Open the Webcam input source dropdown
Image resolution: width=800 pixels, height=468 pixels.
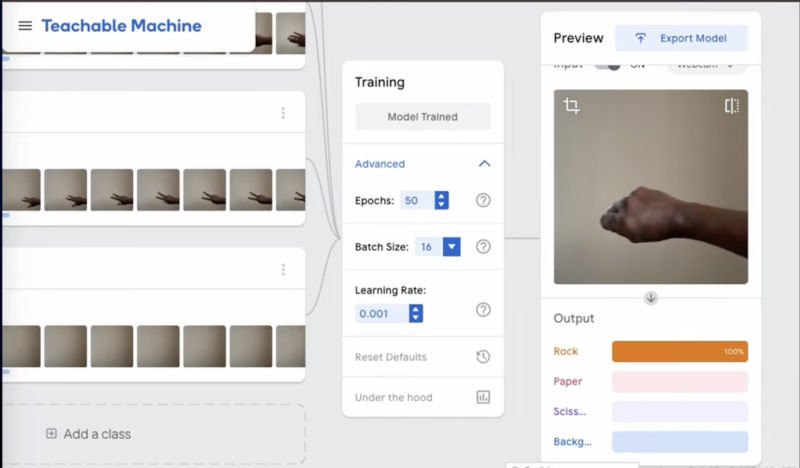(705, 66)
